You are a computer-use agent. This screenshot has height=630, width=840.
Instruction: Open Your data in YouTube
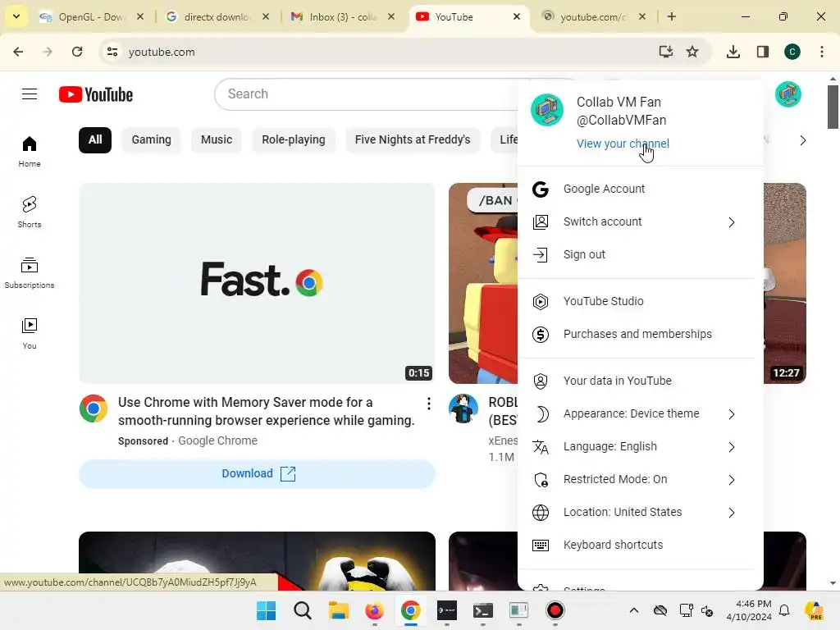point(637,381)
